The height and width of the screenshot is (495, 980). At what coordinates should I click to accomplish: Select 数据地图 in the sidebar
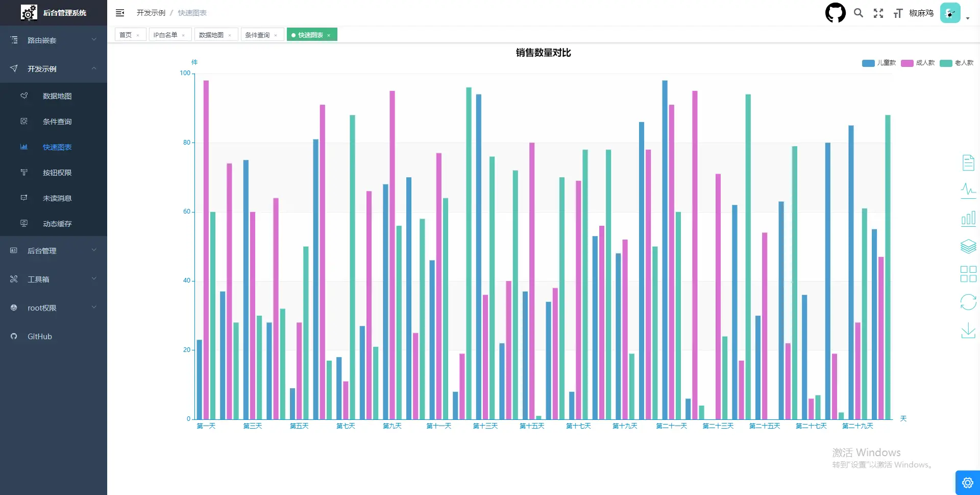57,96
